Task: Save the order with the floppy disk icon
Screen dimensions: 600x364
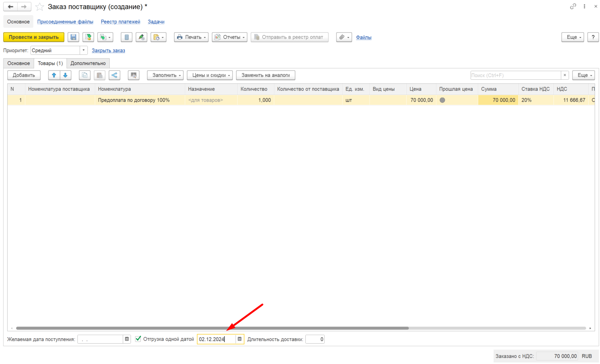Action: click(x=73, y=37)
